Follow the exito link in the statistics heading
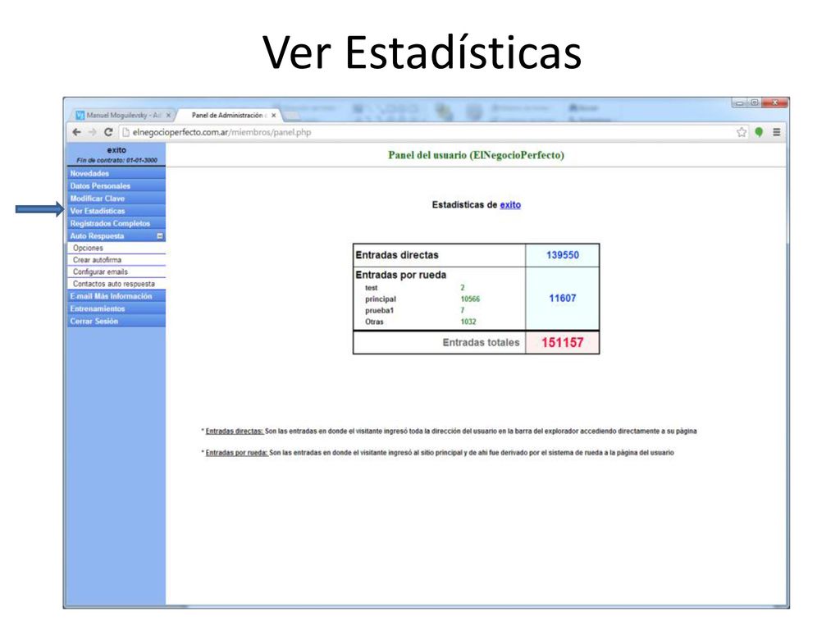This screenshot has height=630, width=840. pos(510,204)
